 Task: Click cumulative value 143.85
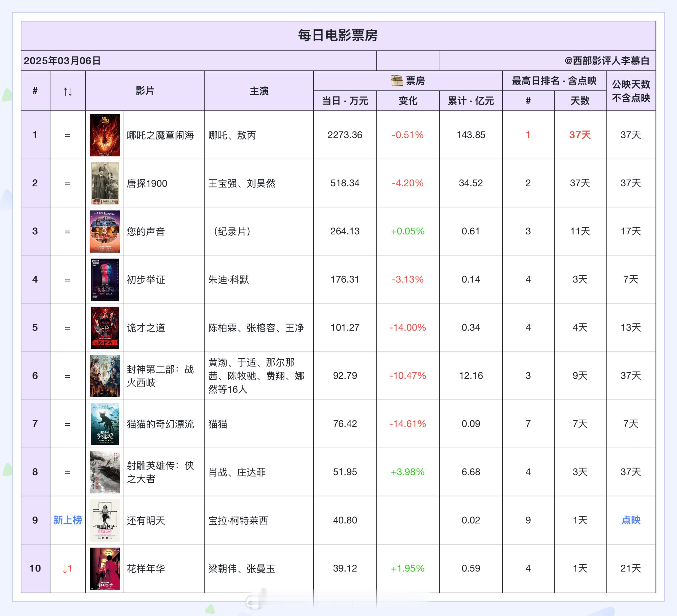[471, 135]
